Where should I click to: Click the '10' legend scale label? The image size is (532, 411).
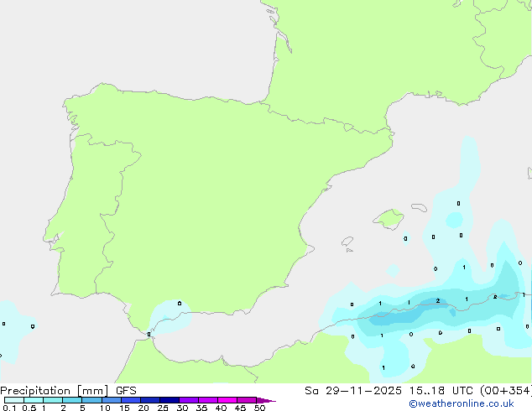coord(105,408)
